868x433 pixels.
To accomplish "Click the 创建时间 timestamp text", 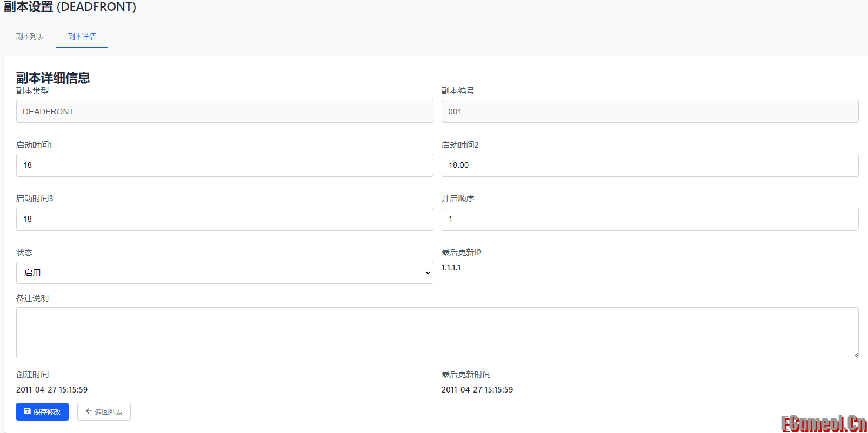I will [x=52, y=390].
